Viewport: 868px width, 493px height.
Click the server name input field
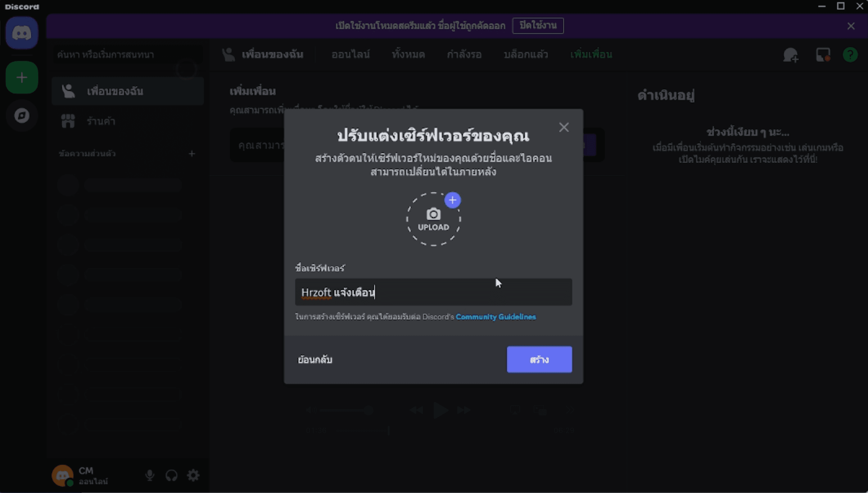coord(433,292)
